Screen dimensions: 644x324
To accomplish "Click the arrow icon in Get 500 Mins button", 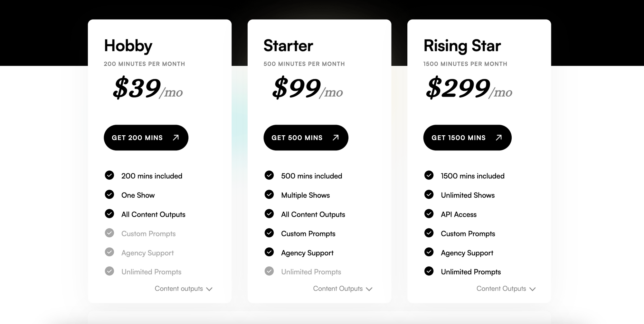I will point(336,138).
